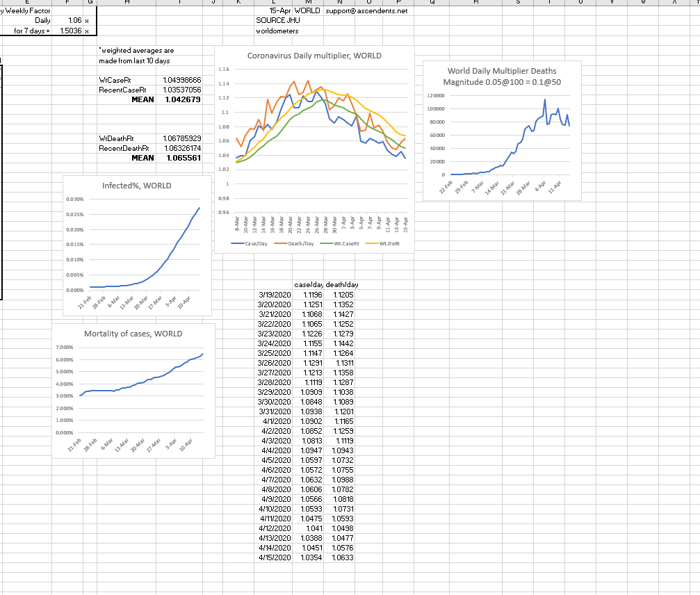Select column header R
This screenshot has width=700, height=595.
click(x=476, y=3)
